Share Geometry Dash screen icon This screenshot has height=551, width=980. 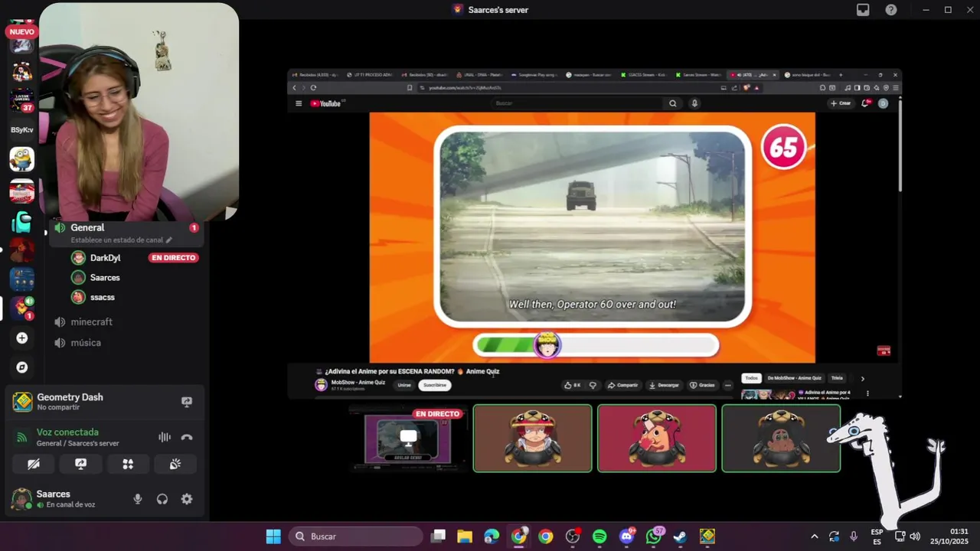[186, 402]
